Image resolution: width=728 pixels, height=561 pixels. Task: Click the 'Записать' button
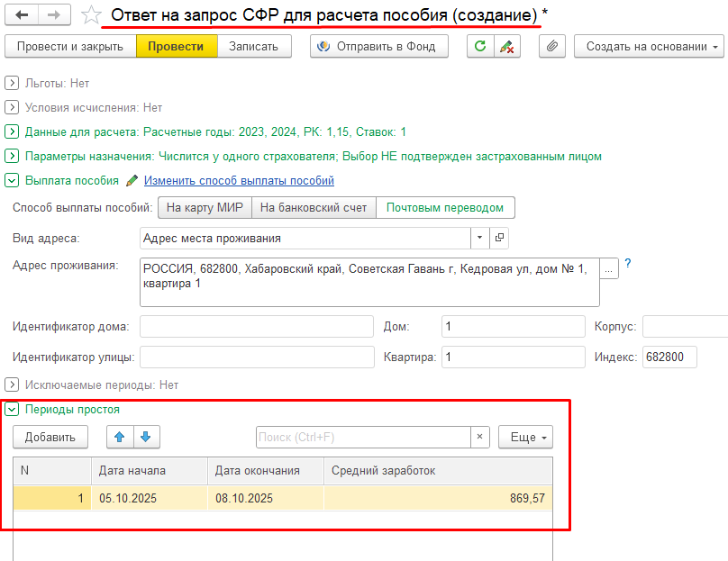254,47
